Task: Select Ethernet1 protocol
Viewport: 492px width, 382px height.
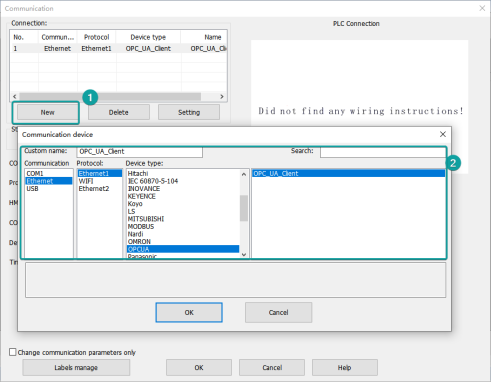Action: pyautogui.click(x=100, y=173)
